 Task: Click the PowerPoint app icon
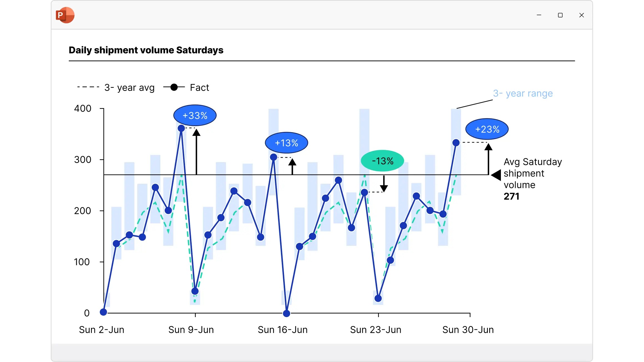pyautogui.click(x=65, y=15)
